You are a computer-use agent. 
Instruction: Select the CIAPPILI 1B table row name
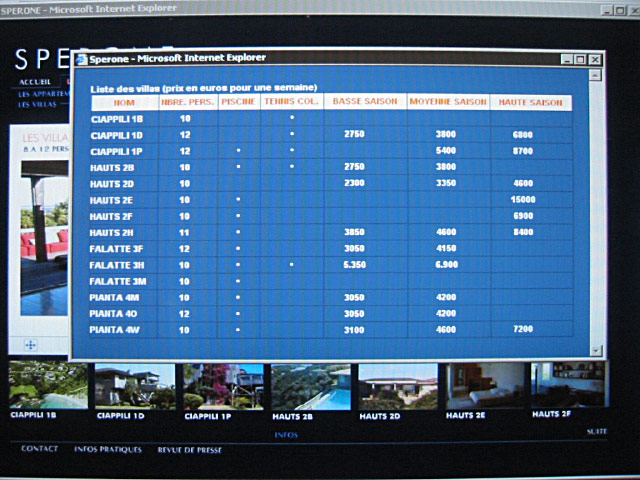(x=117, y=119)
